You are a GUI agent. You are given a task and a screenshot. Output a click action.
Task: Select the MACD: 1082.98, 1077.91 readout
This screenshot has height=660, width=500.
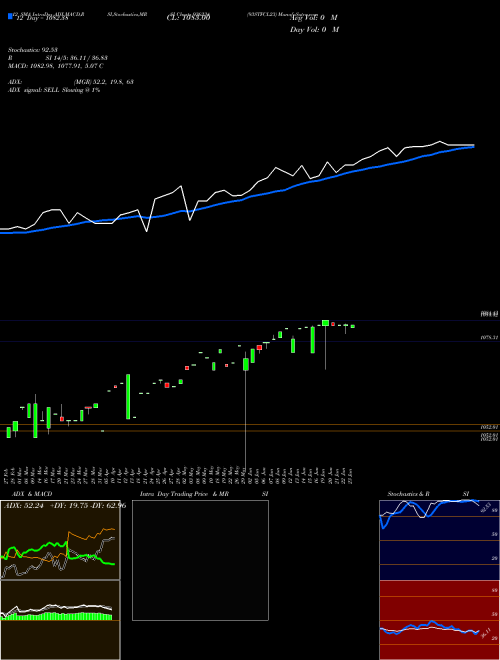[x=56, y=66]
